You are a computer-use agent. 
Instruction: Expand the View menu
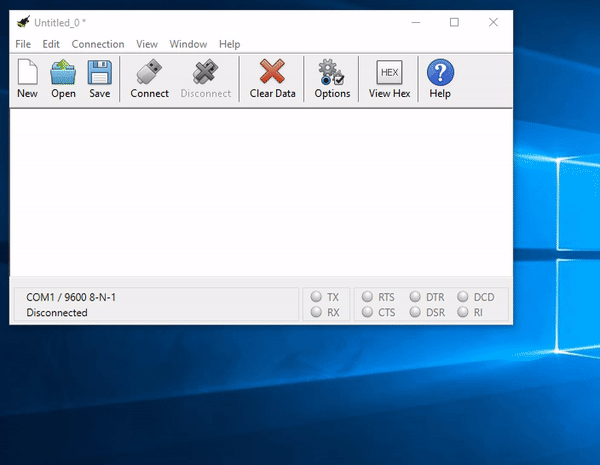click(147, 44)
